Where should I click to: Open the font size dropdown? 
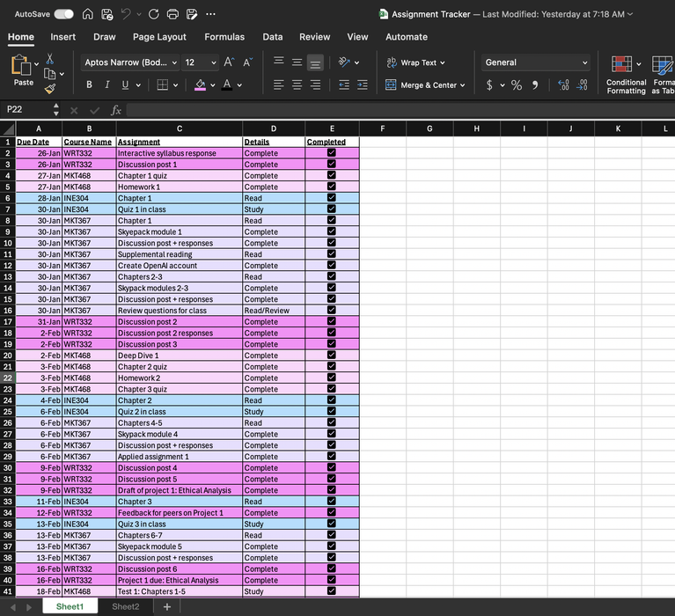coord(214,62)
